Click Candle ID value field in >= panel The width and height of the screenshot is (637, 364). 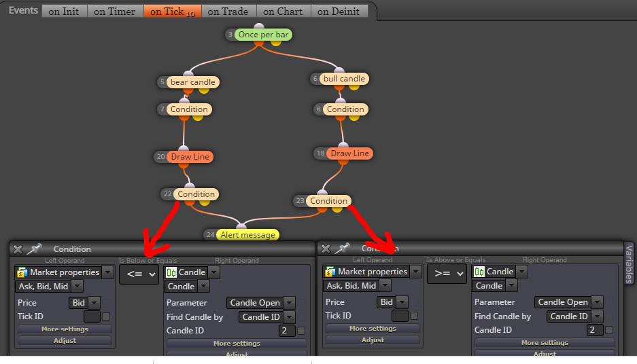(x=595, y=330)
